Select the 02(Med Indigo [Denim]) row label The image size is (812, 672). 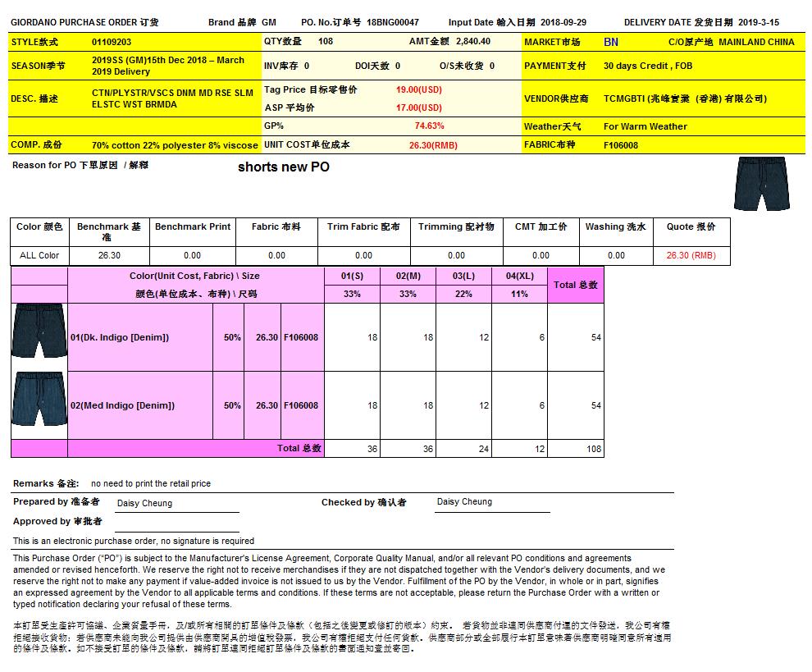point(122,405)
